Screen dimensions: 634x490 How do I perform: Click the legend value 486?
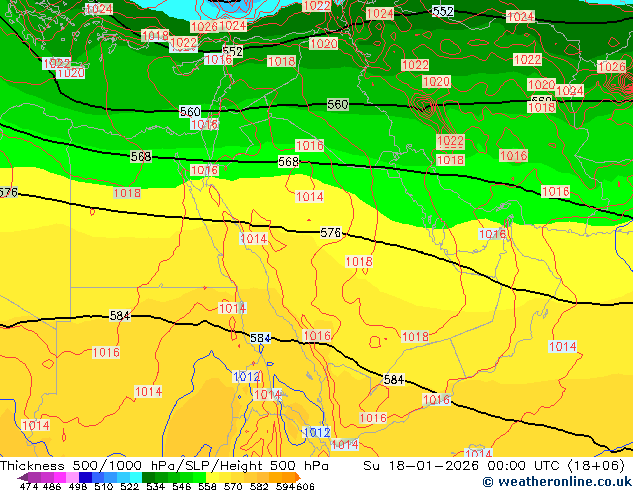(x=52, y=486)
